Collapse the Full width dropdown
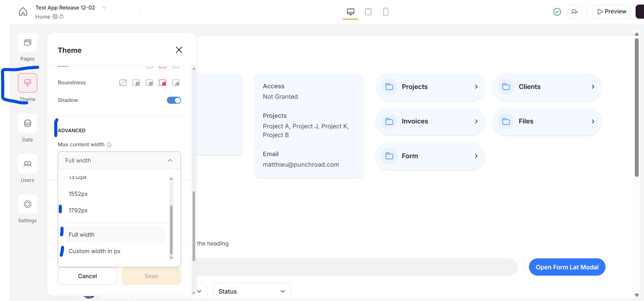Screen dimensions: 644x301 170,160
